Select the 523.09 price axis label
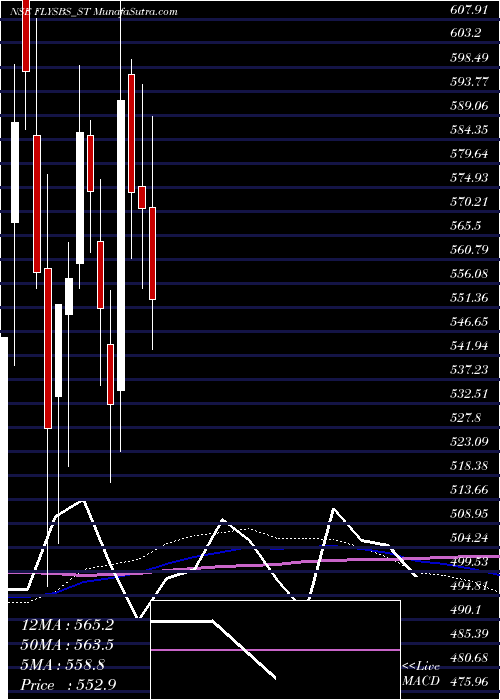Image resolution: width=500 pixels, height=700 pixels. coord(469,442)
